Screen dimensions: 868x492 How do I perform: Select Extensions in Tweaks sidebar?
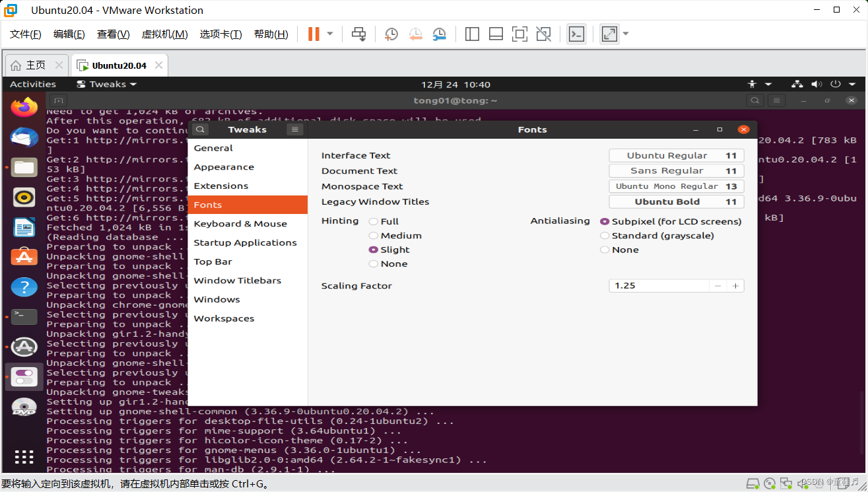click(248, 186)
